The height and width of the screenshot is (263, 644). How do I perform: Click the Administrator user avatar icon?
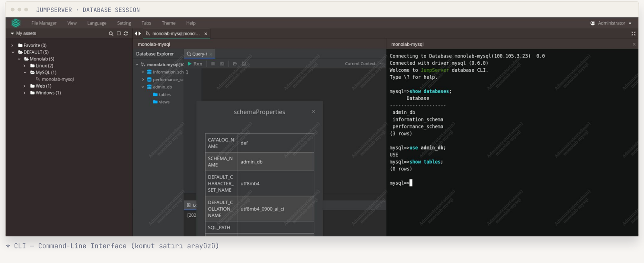point(592,23)
